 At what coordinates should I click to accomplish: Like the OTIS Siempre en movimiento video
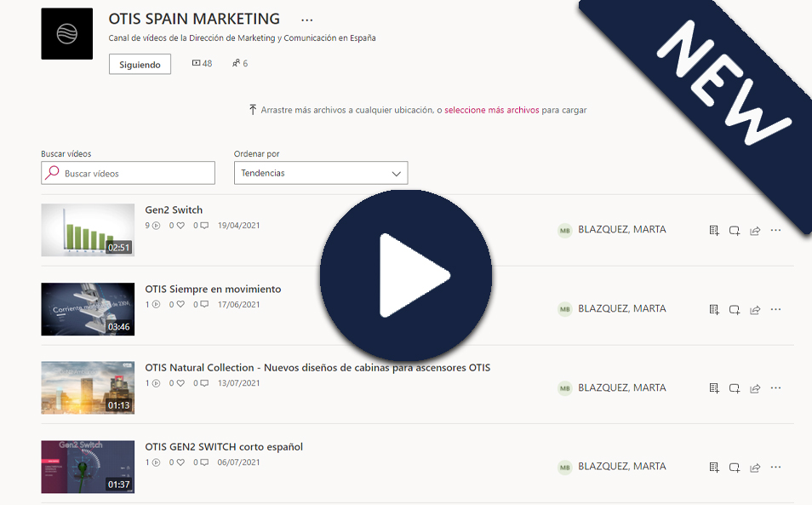click(180, 305)
